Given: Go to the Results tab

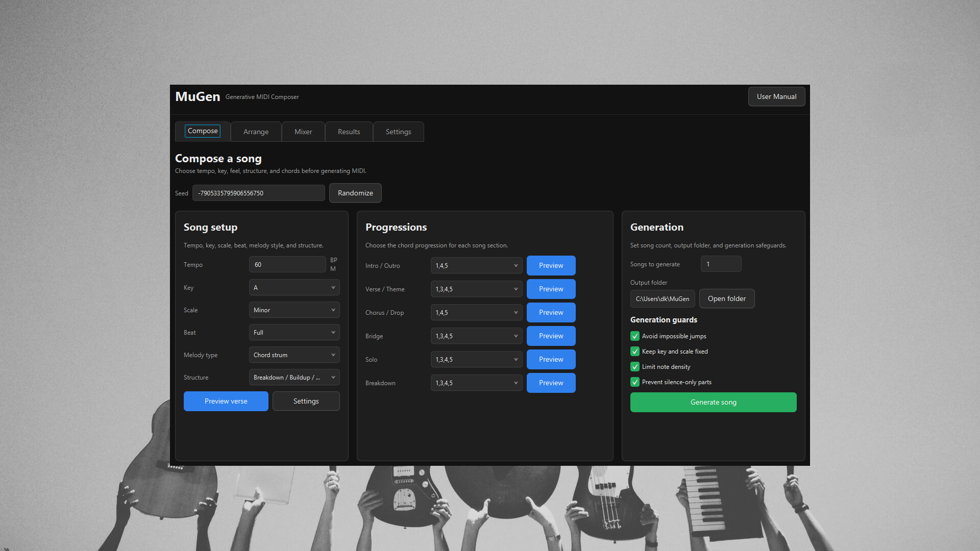Looking at the screenshot, I should pos(349,132).
